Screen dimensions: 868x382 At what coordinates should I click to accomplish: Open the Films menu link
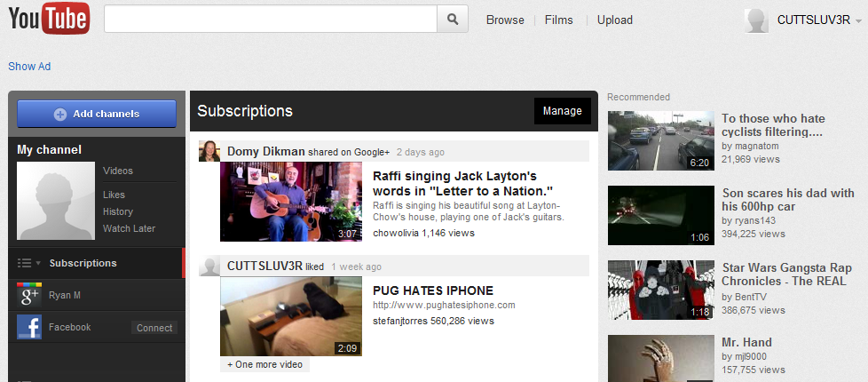point(558,20)
